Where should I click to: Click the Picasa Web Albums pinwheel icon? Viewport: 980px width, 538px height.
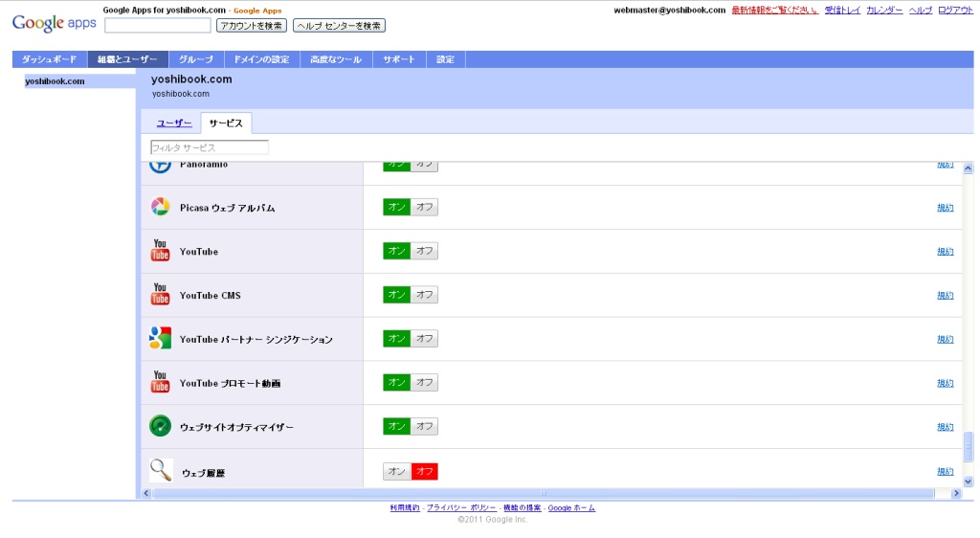[160, 207]
